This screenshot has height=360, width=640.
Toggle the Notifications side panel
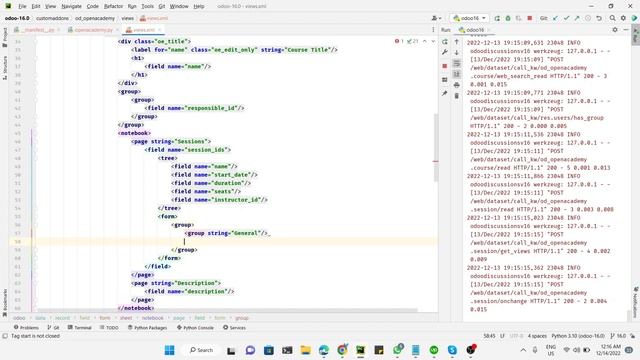[636, 301]
